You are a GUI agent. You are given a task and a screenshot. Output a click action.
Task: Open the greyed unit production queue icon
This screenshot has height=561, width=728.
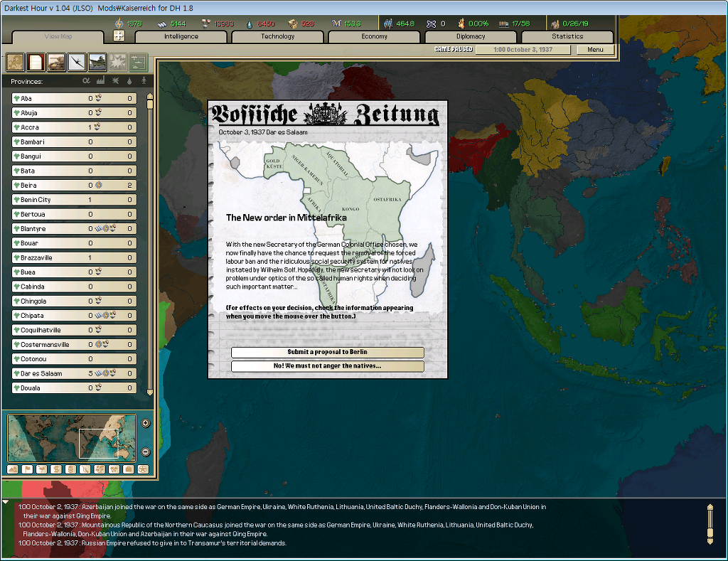pyautogui.click(x=138, y=63)
